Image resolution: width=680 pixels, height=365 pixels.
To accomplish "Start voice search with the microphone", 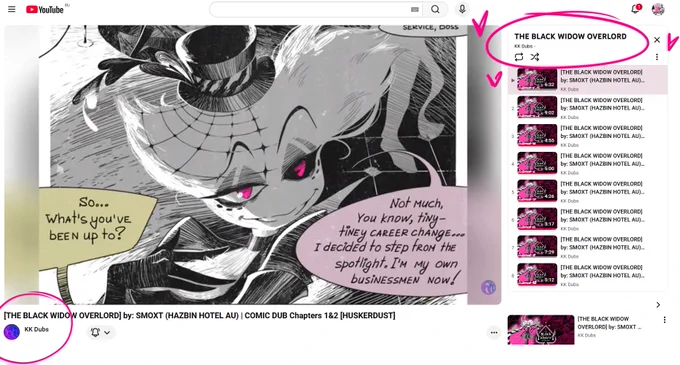I will coord(462,9).
